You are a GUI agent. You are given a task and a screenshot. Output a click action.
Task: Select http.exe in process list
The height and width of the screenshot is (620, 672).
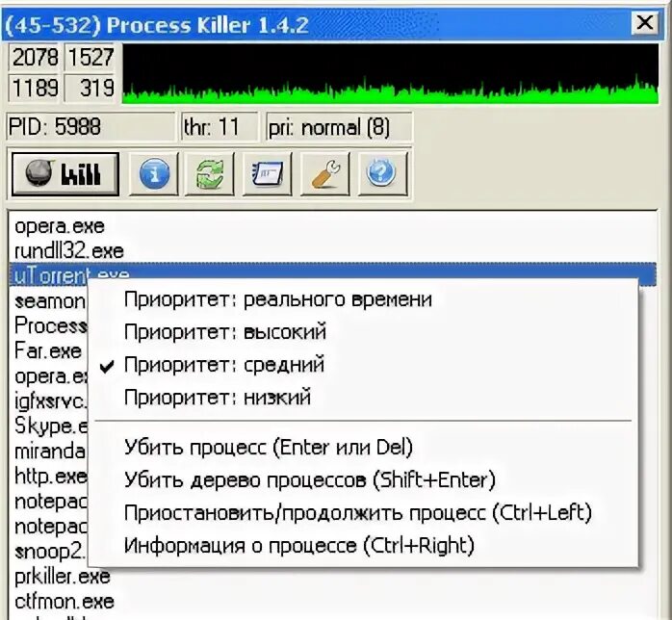coord(49,477)
